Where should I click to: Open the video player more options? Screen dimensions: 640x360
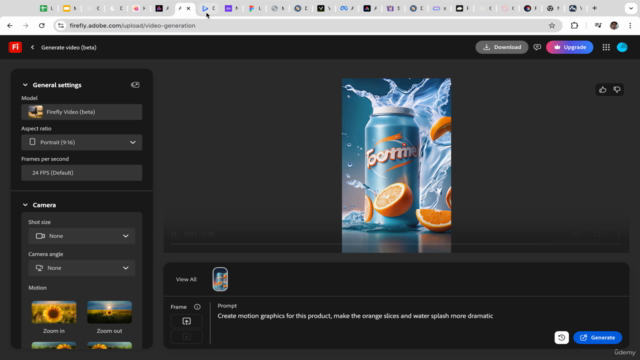click(618, 233)
